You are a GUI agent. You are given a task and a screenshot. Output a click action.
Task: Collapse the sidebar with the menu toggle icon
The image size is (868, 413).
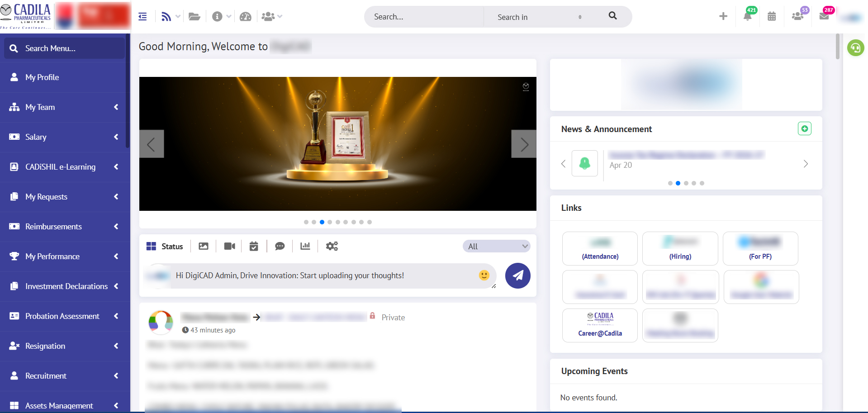click(142, 17)
